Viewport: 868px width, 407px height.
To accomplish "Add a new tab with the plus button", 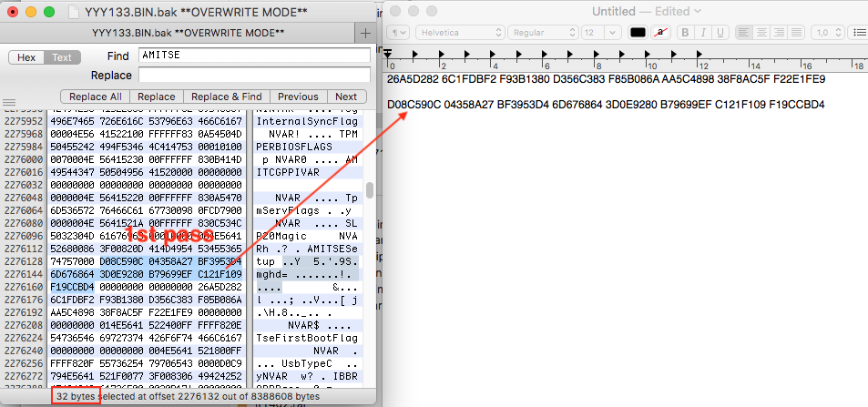I will (x=365, y=33).
